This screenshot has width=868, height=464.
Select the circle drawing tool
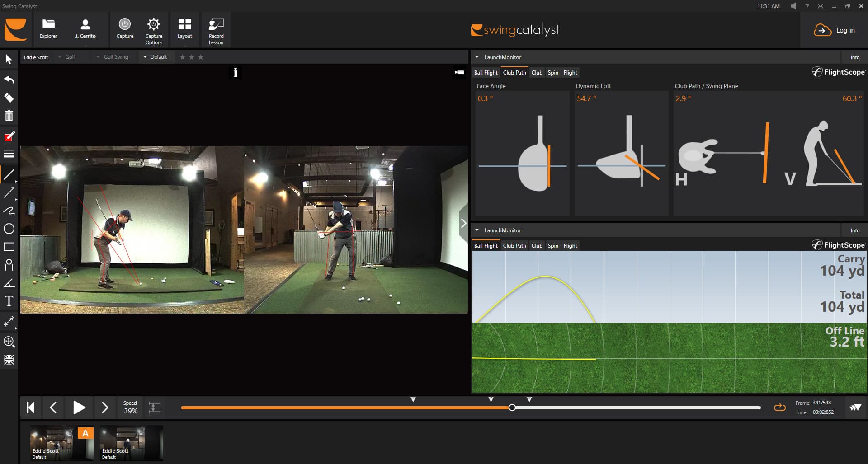click(x=9, y=229)
